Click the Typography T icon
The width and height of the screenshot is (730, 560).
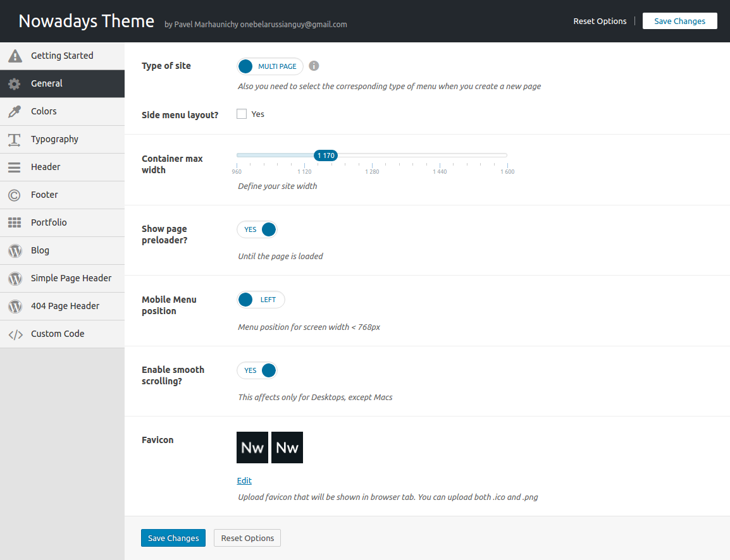tap(15, 140)
